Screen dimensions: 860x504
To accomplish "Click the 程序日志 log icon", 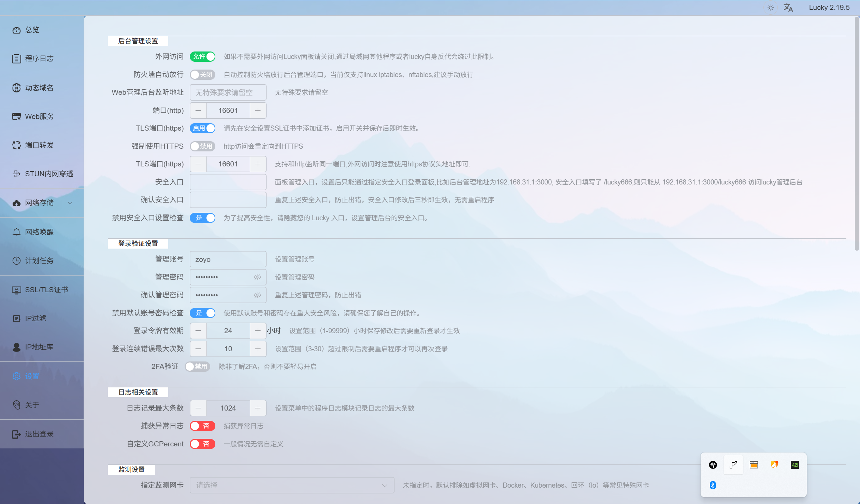I will pyautogui.click(x=16, y=59).
